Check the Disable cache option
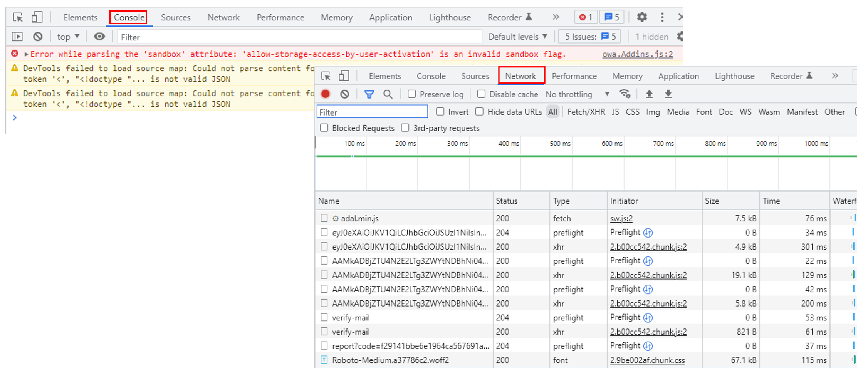This screenshot has width=868, height=377. (481, 94)
